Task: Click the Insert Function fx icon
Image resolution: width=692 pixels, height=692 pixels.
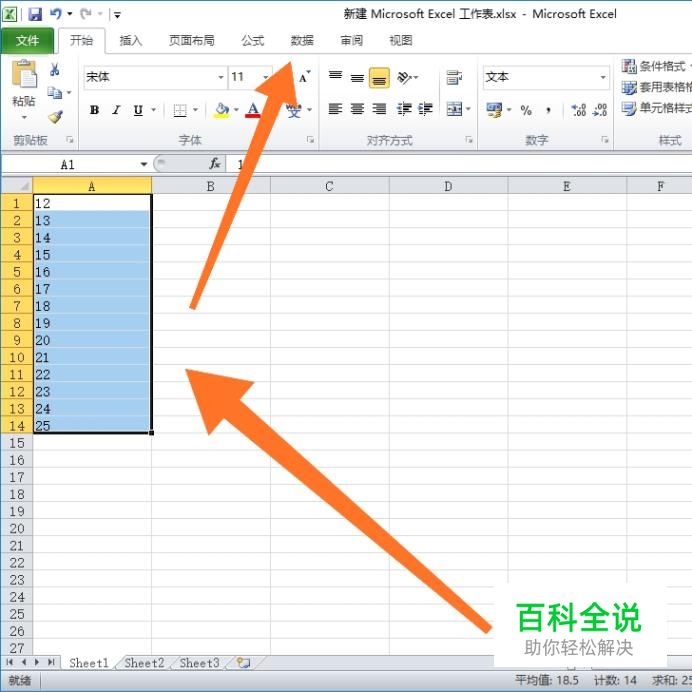Action: pos(214,164)
